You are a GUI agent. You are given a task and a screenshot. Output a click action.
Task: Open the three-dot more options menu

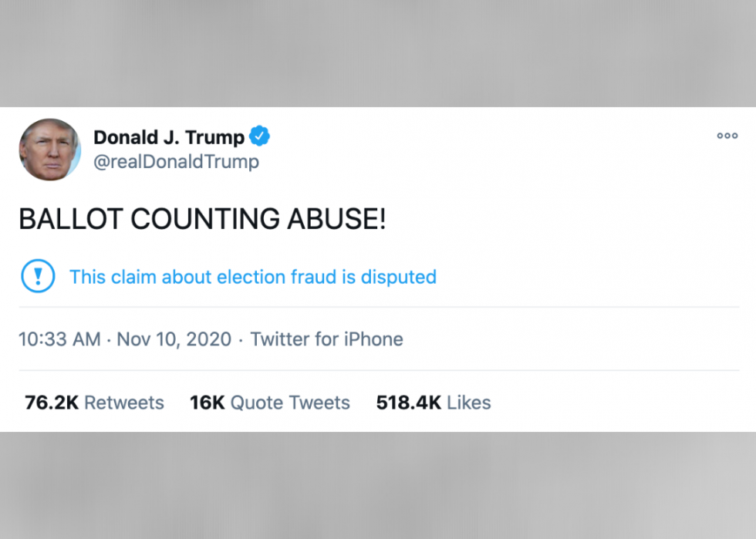click(727, 136)
